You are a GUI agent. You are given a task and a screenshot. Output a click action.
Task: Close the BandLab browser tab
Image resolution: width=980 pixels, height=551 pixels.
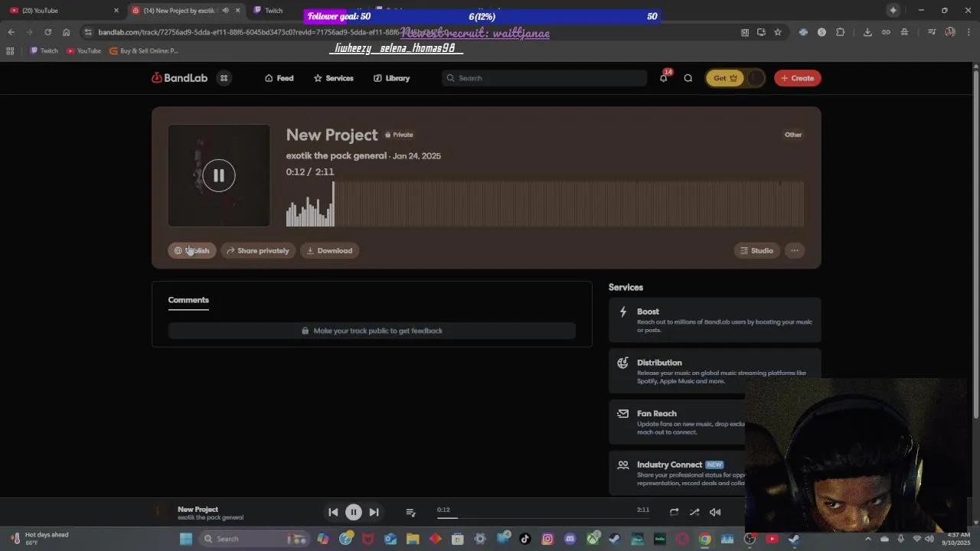[x=237, y=10]
